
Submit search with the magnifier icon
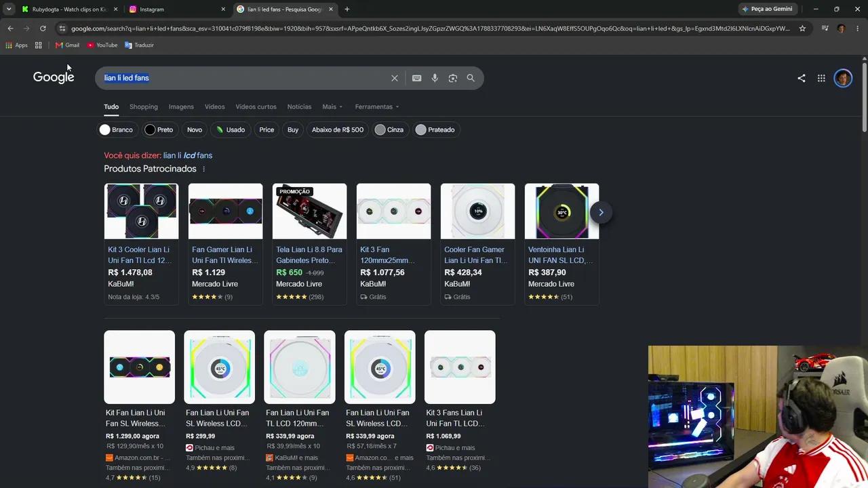point(471,78)
